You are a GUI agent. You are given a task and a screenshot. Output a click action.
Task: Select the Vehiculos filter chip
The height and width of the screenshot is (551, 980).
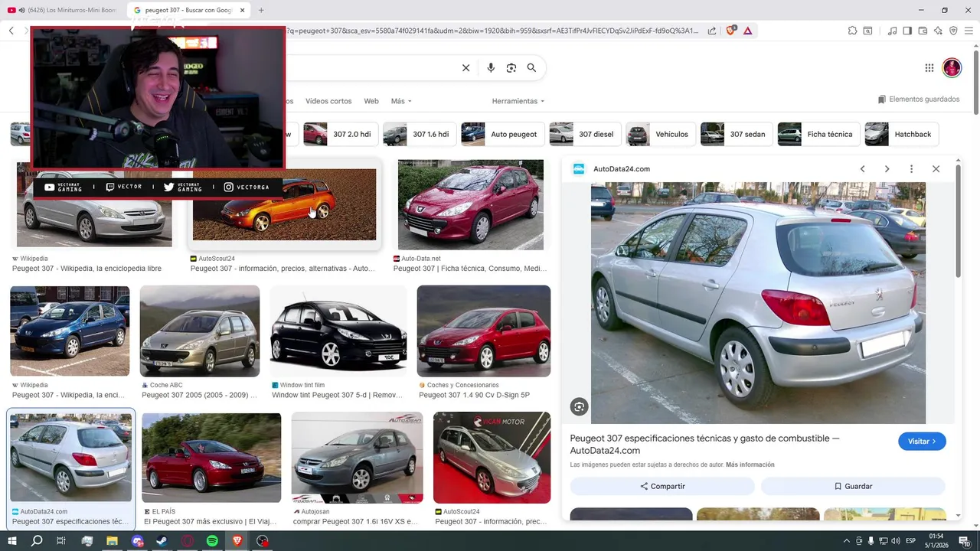tap(661, 134)
